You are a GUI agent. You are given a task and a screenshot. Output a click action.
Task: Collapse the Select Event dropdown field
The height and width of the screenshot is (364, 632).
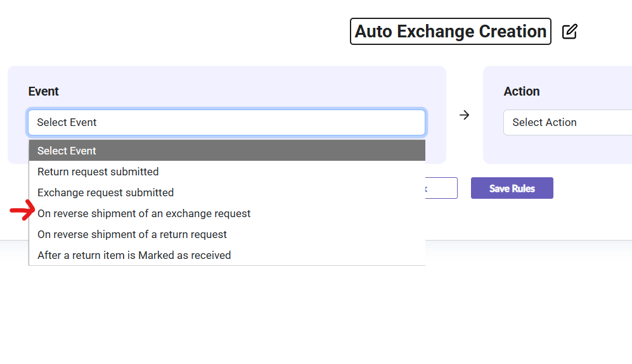point(226,123)
